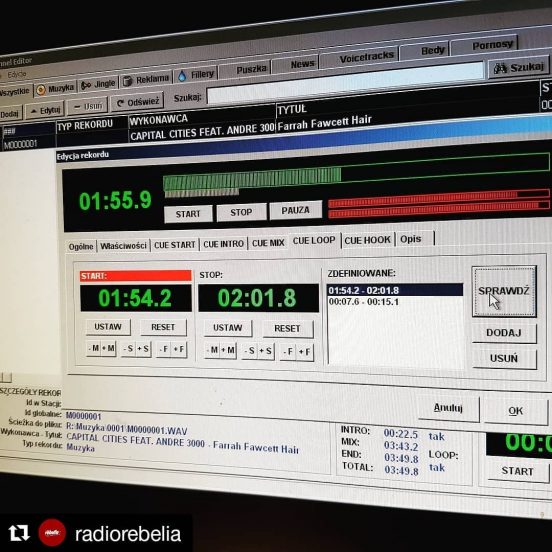Switch to the CUE MIX tab
The height and width of the screenshot is (552, 552).
tap(268, 243)
